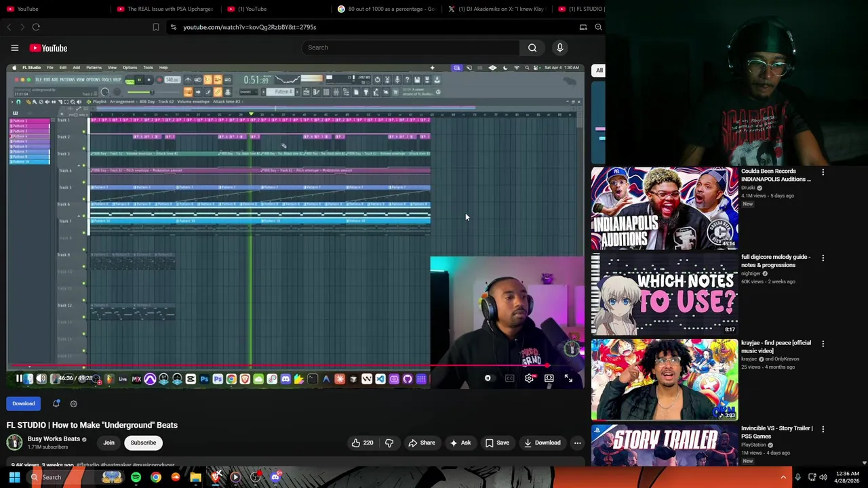This screenshot has height=488, width=868.
Task: Seek on the red video progress bar
Action: pyautogui.click(x=279, y=366)
